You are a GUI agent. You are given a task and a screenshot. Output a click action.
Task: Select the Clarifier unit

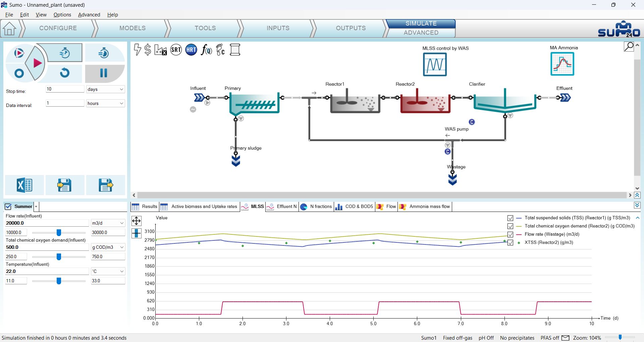click(x=505, y=100)
